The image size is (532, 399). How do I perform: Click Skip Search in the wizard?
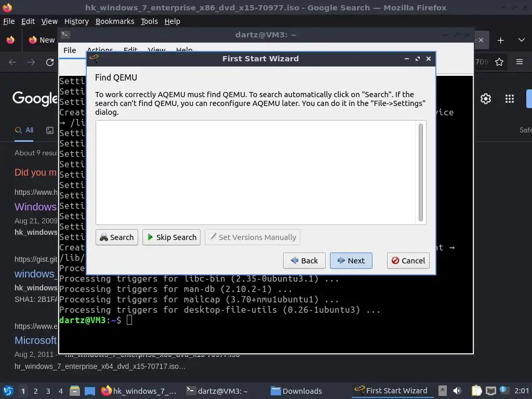(x=171, y=237)
